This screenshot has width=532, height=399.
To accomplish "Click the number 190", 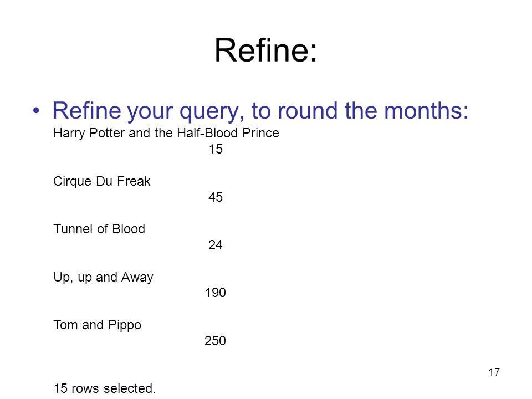I will (216, 293).
